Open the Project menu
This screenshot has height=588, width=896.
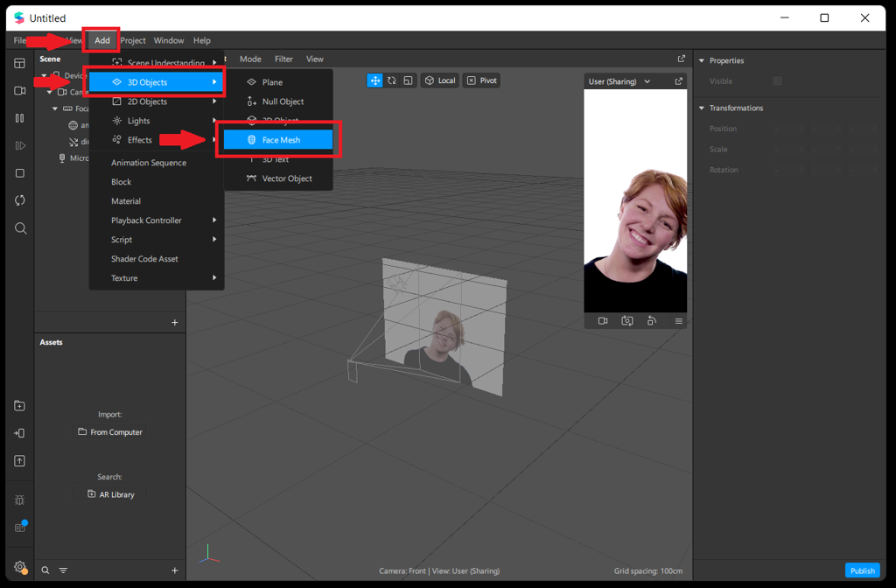click(133, 40)
